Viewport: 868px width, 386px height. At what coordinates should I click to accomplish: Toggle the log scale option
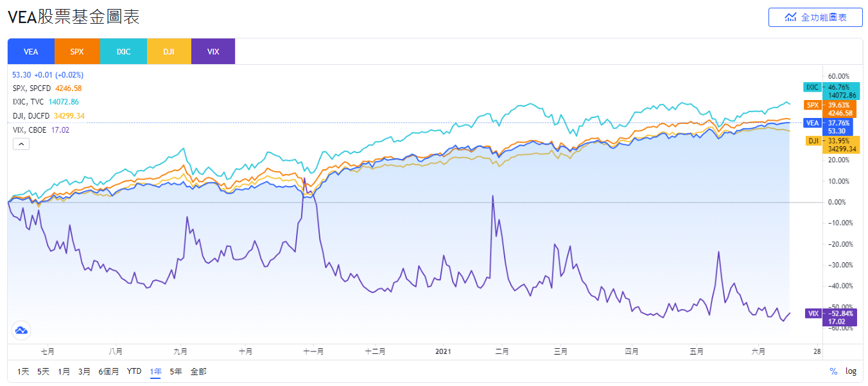point(851,371)
